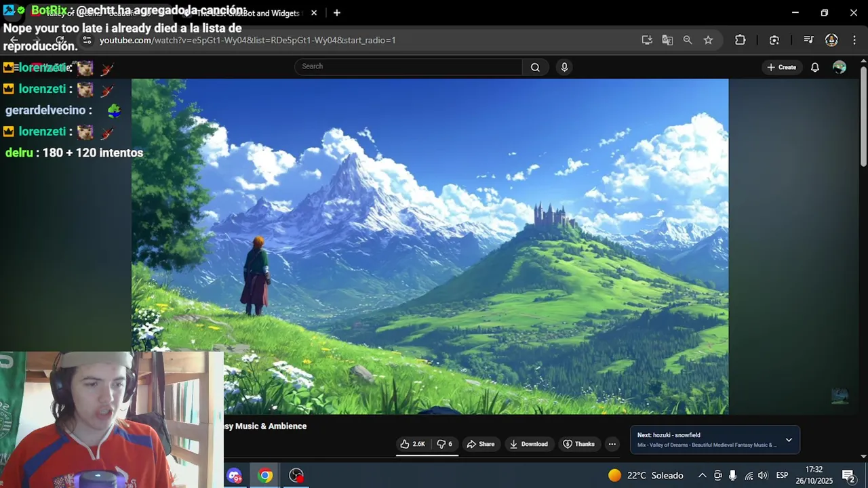
Task: Open YouTube notifications bell
Action: 815,67
